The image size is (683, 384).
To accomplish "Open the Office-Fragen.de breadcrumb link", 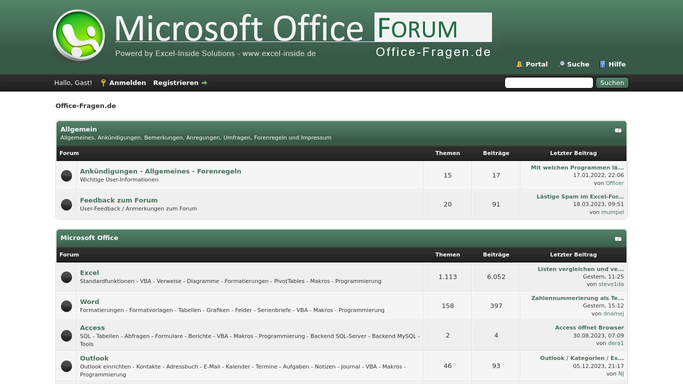I will coord(85,106).
